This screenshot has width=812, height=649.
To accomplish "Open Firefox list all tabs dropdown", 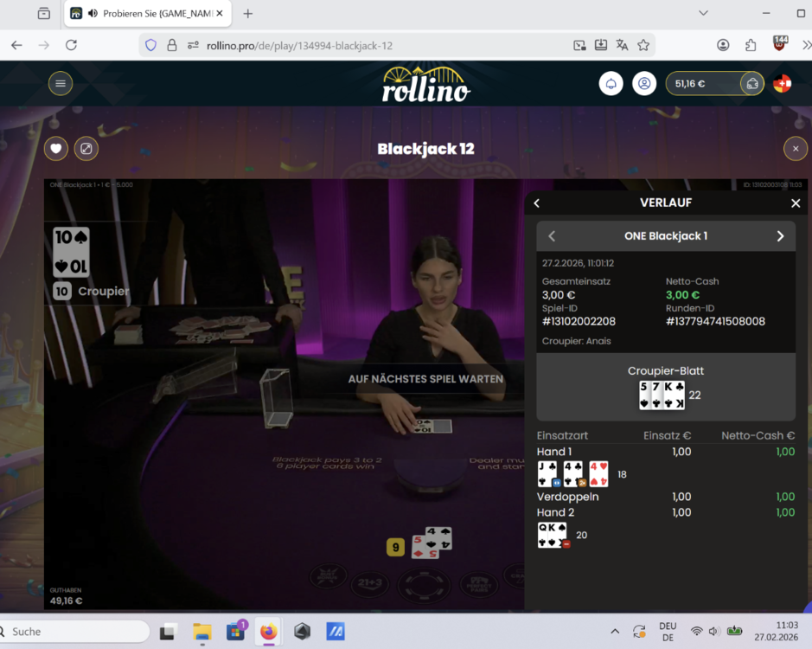I will [x=703, y=13].
